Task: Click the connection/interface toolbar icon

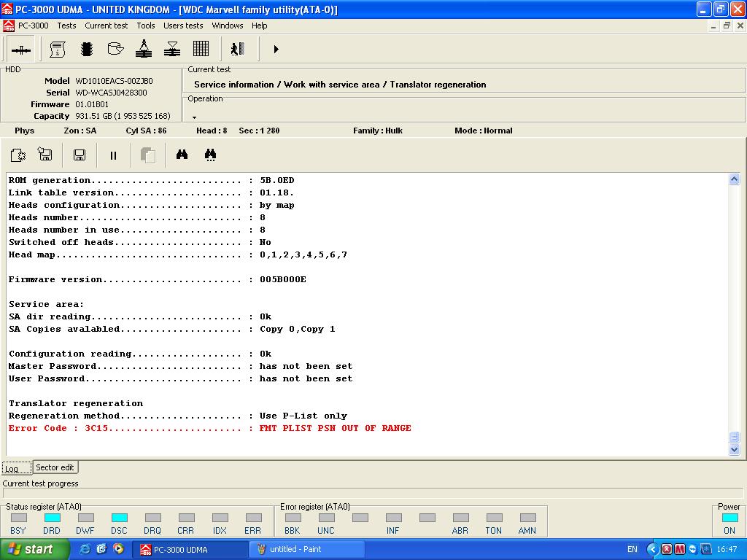Action: pyautogui.click(x=21, y=50)
